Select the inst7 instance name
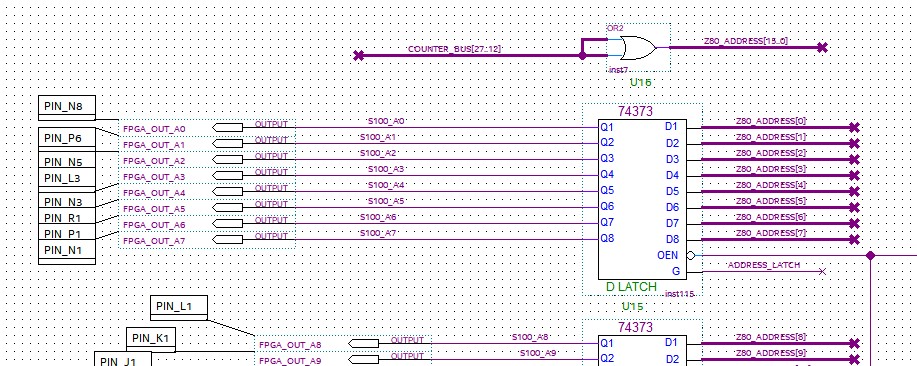Screen dimensions: 917x366 click(x=618, y=70)
